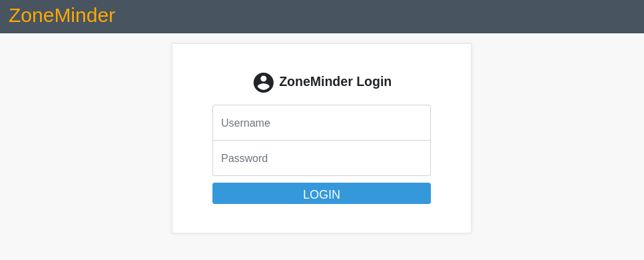The image size is (644, 260).
Task: Activate the Username placeholder text
Action: (x=246, y=123)
